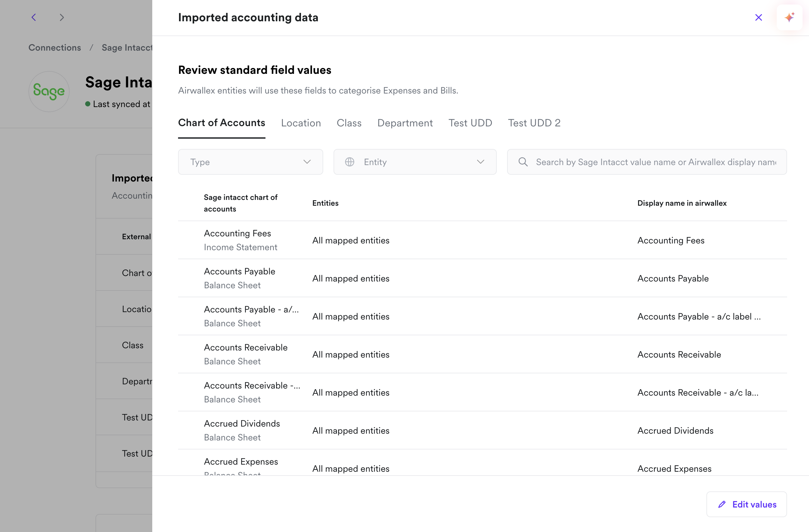Image resolution: width=809 pixels, height=532 pixels.
Task: Click All mapped entities for Accounting Fees
Action: point(351,240)
